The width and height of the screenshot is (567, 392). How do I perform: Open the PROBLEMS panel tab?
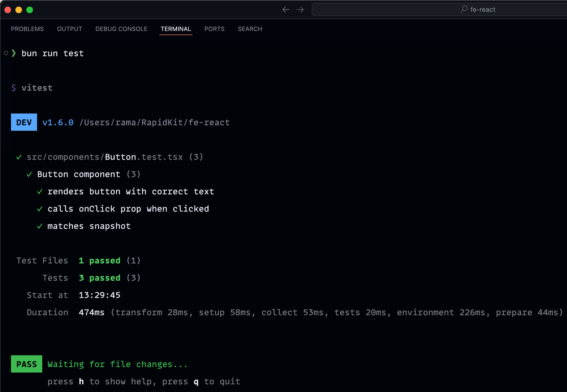tap(27, 29)
